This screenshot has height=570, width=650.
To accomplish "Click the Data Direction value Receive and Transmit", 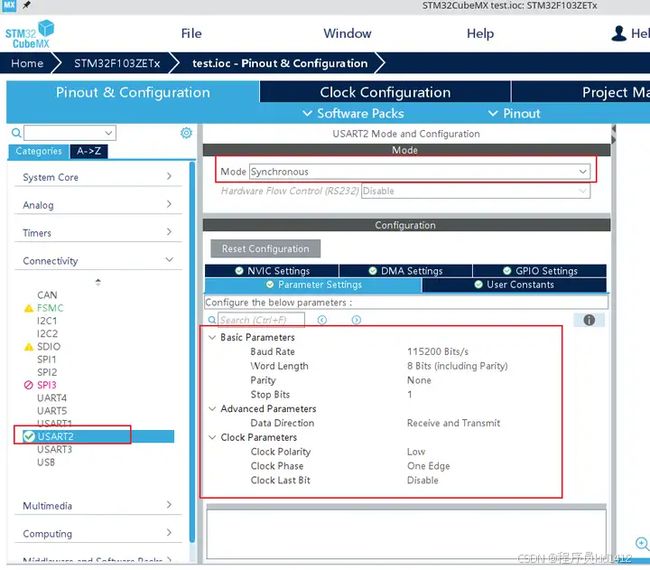I will 454,423.
